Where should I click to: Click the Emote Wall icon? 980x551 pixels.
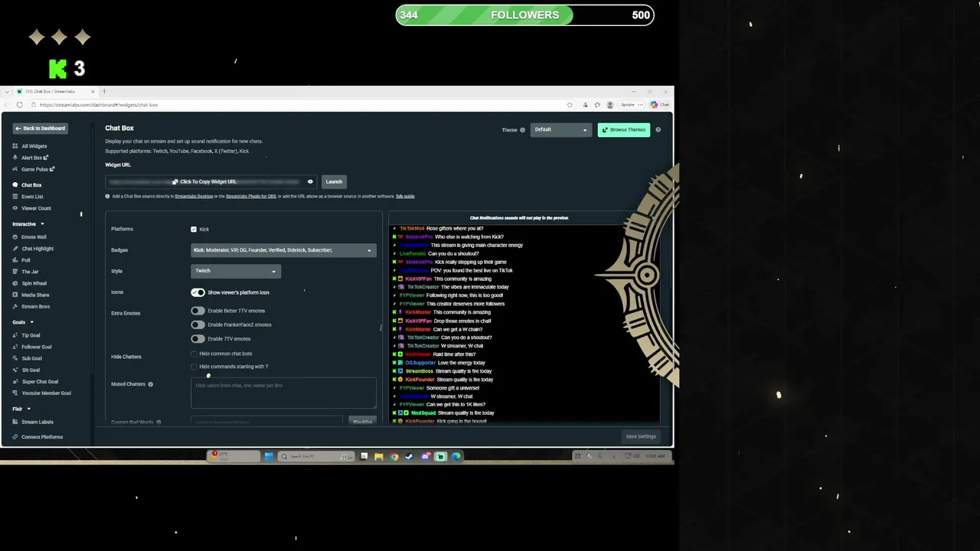(x=15, y=237)
